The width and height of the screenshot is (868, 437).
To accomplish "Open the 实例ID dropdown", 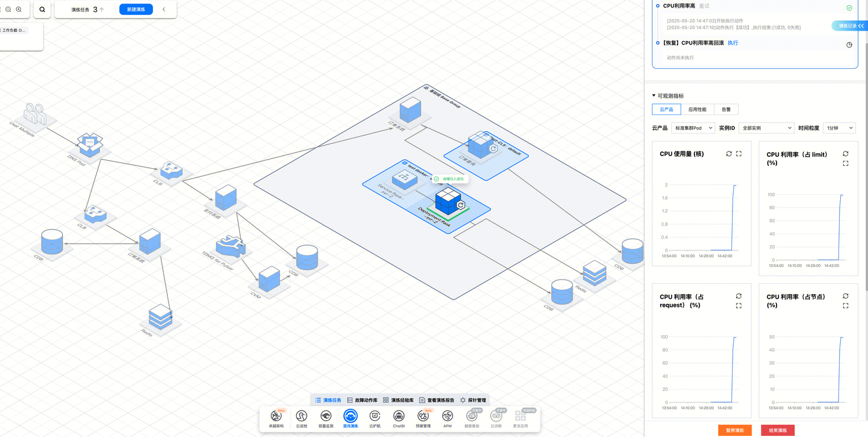I will 767,128.
